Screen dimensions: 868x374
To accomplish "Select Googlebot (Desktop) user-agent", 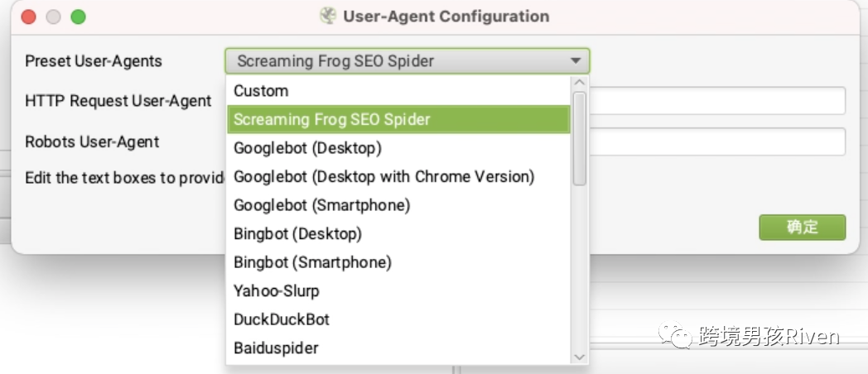I will 398,148.
